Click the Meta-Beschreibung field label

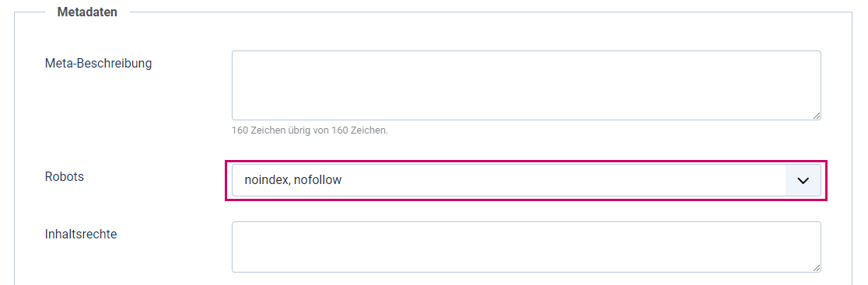click(x=98, y=64)
